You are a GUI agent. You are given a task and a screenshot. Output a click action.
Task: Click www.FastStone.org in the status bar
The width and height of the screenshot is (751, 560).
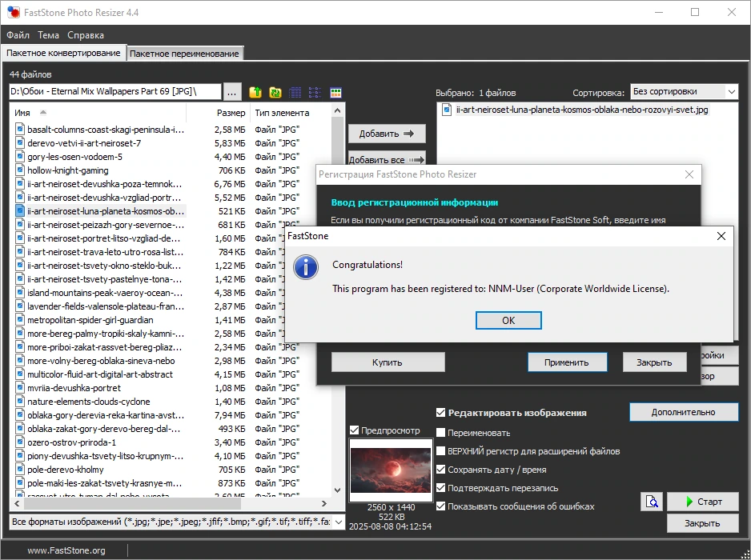click(x=66, y=550)
